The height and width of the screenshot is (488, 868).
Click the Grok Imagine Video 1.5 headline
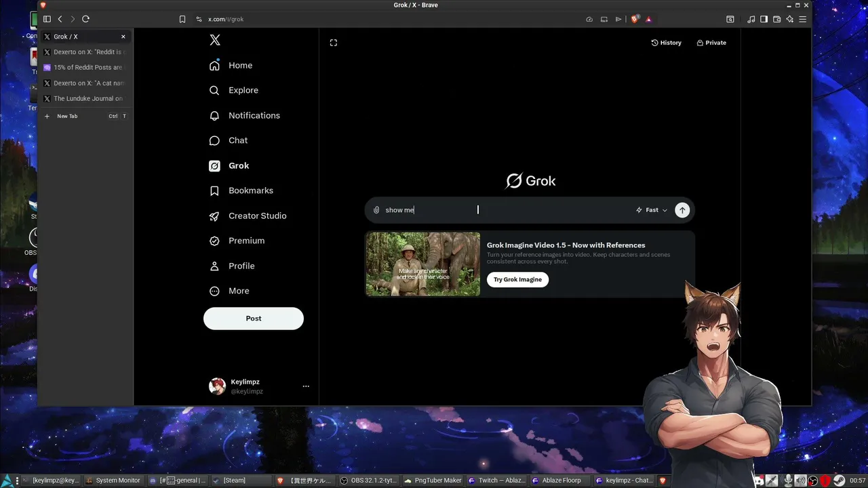[x=566, y=245]
